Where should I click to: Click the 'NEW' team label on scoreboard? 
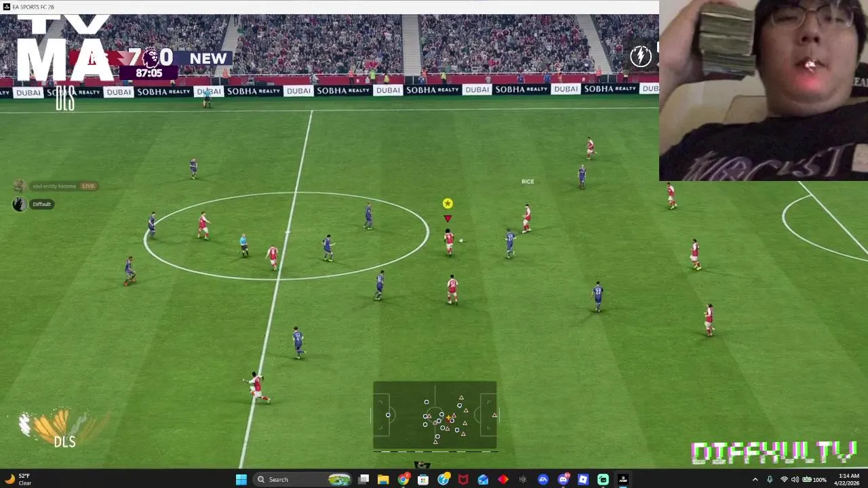[x=208, y=58]
